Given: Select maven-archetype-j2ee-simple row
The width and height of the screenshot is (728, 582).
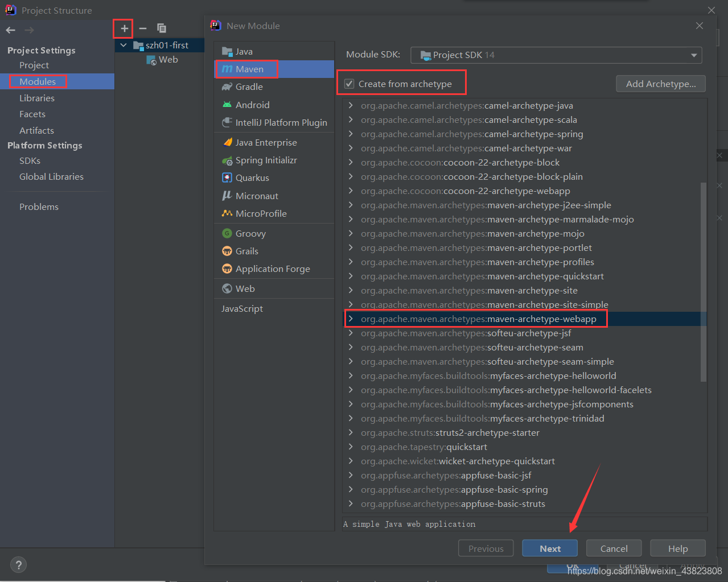Looking at the screenshot, I should [x=524, y=205].
